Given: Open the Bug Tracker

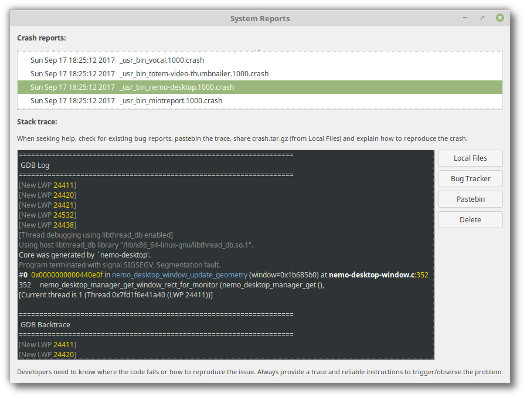Looking at the screenshot, I should pos(470,179).
